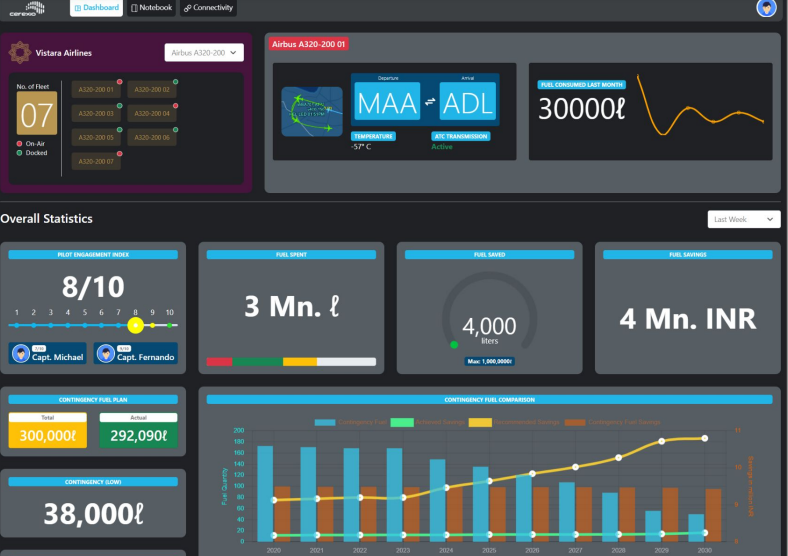Click the Actual 292,090ℓ contingency tile
The width and height of the screenshot is (788, 556).
point(138,430)
